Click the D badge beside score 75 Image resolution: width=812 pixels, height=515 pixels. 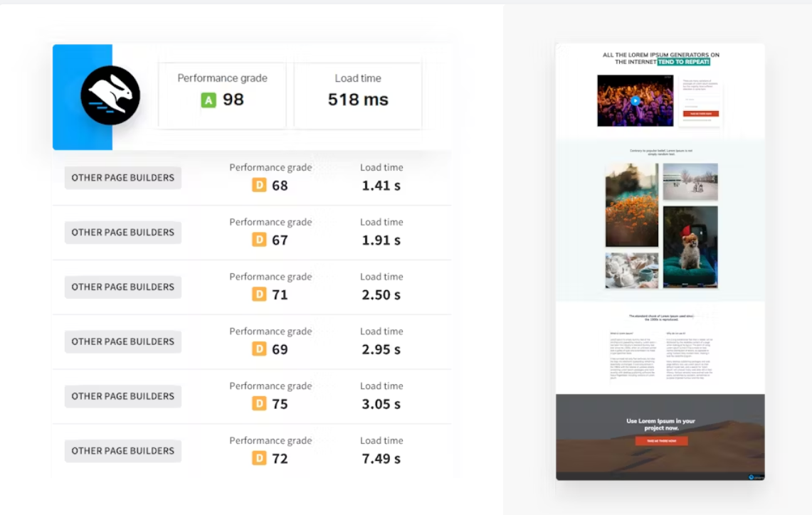pos(259,404)
